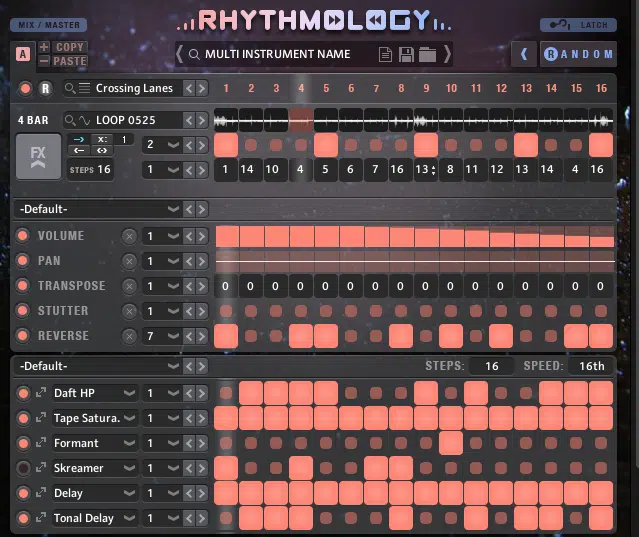
Task: Adjust VOLUME bar at step 16
Action: (602, 237)
